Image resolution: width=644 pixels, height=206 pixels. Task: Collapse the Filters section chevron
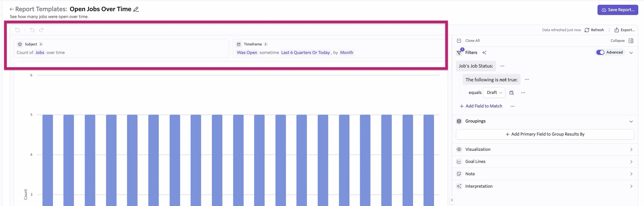coord(631,53)
